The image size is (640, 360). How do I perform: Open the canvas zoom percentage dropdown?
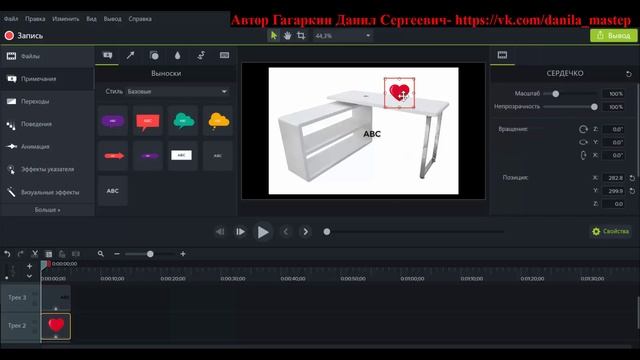click(342, 36)
